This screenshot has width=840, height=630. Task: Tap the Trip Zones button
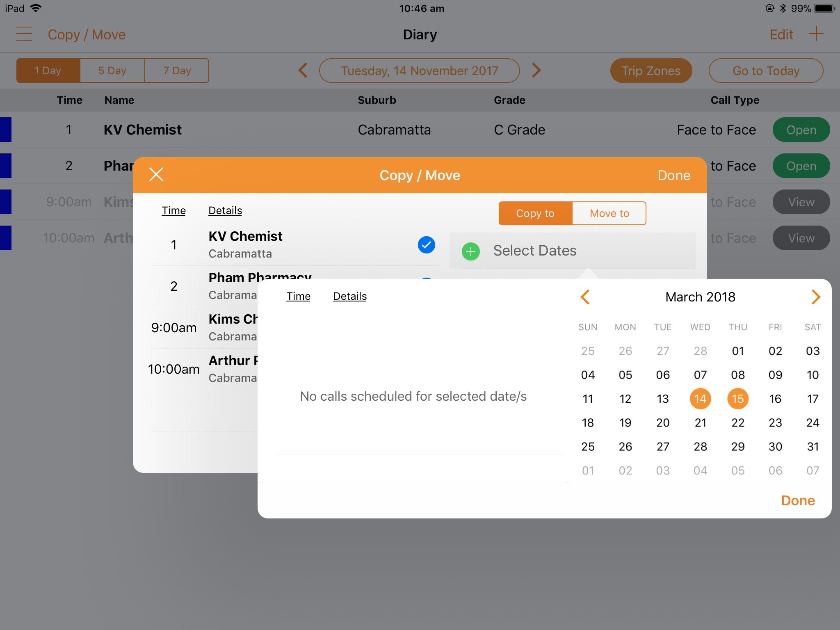pos(651,71)
